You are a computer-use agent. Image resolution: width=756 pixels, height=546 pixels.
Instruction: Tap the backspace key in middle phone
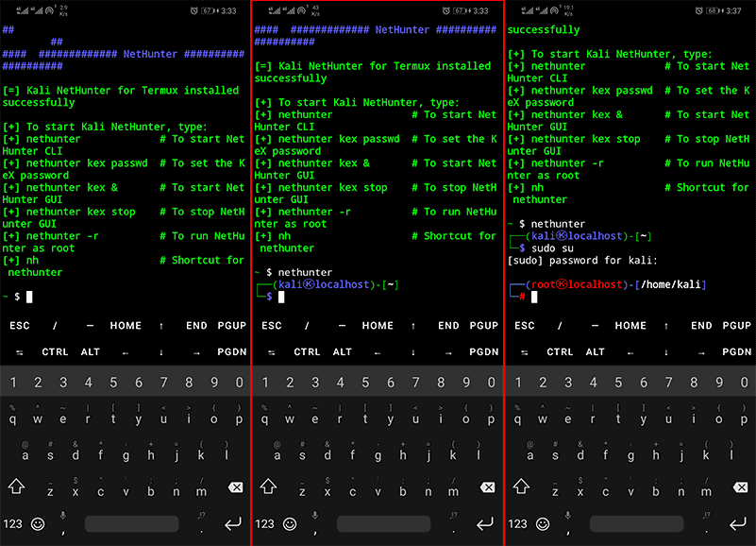point(488,487)
